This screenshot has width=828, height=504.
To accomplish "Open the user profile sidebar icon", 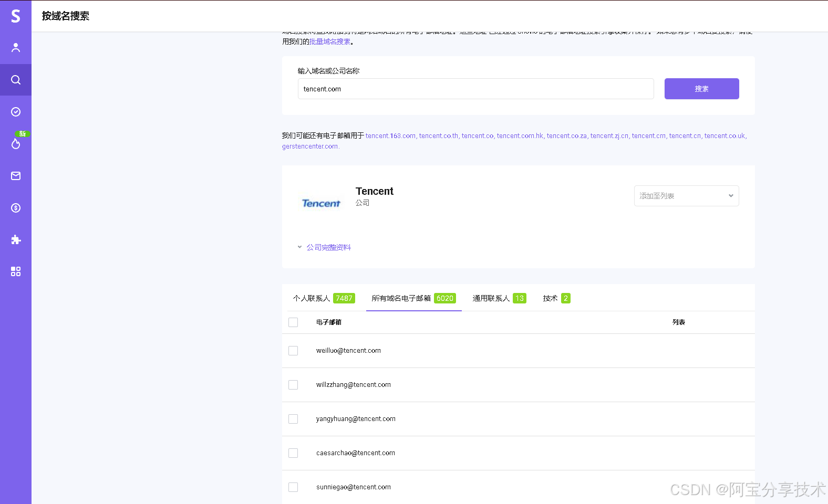I will click(x=16, y=48).
